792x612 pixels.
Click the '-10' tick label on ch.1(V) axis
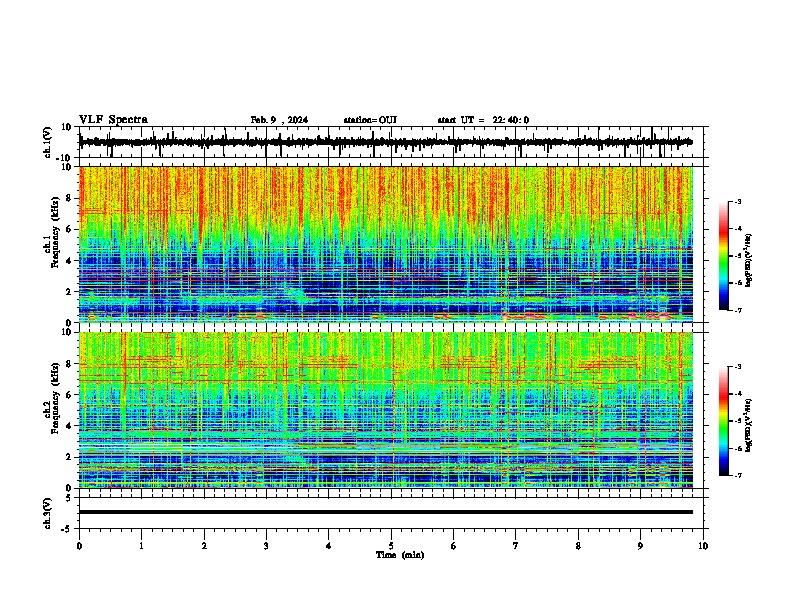point(65,158)
